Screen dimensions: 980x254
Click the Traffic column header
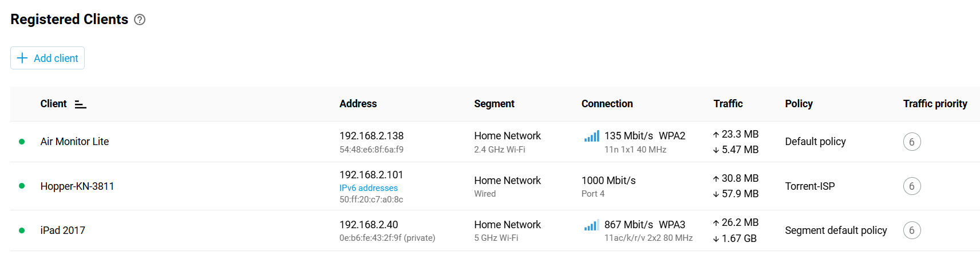pyautogui.click(x=728, y=104)
